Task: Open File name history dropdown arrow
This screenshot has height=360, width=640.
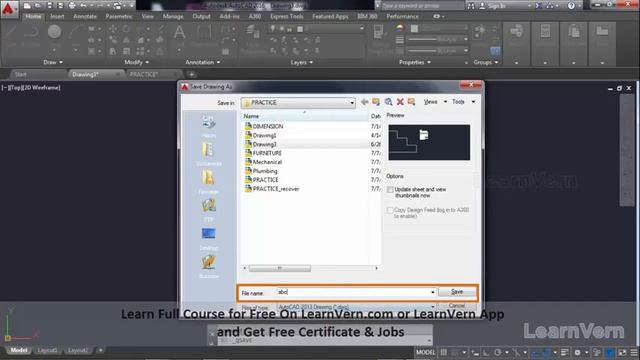Action: point(432,292)
